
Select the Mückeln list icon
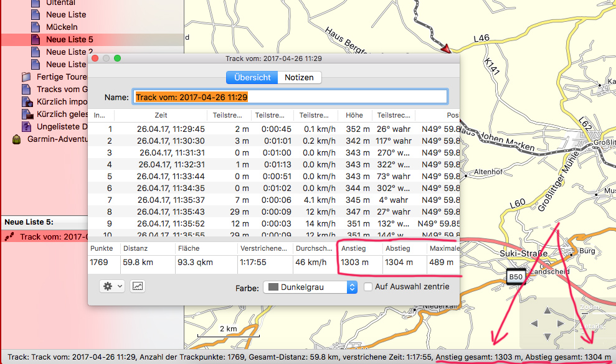[36, 27]
